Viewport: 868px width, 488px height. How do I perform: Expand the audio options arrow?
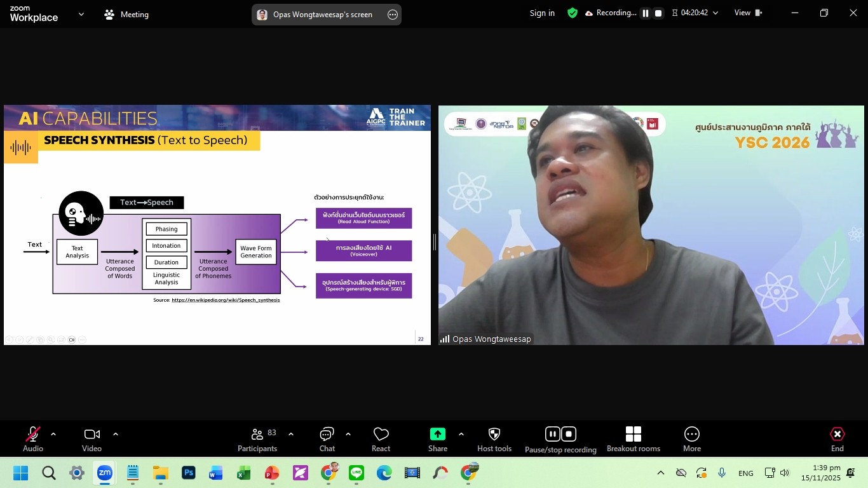[53, 435]
